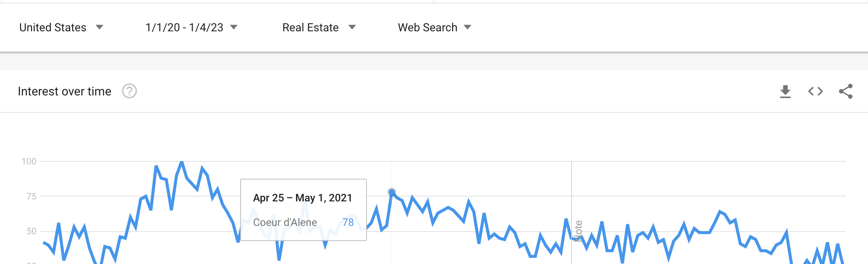Click the arrow beside the date range
Screen dimensions: 868x264
point(234,27)
